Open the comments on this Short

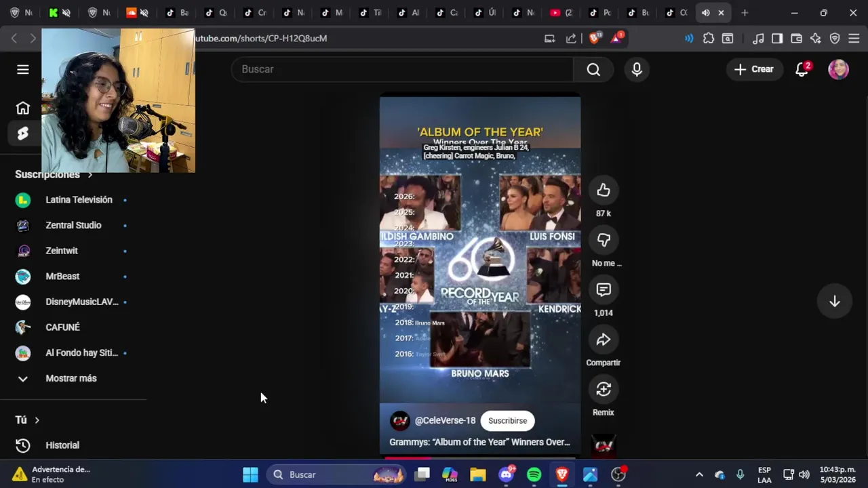point(604,290)
